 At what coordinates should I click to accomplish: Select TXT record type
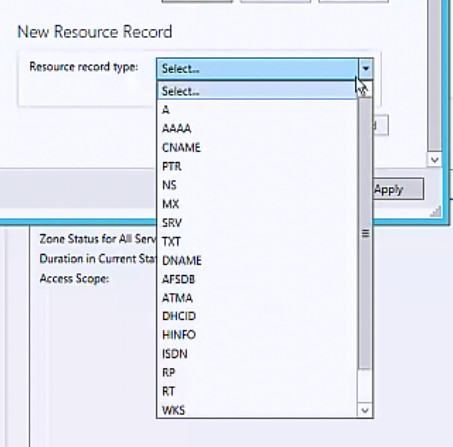click(x=257, y=241)
